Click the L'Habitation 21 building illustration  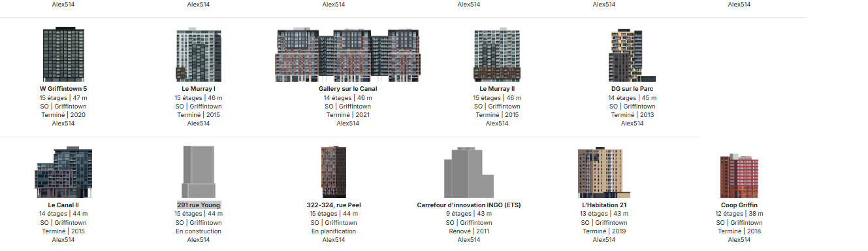604,173
